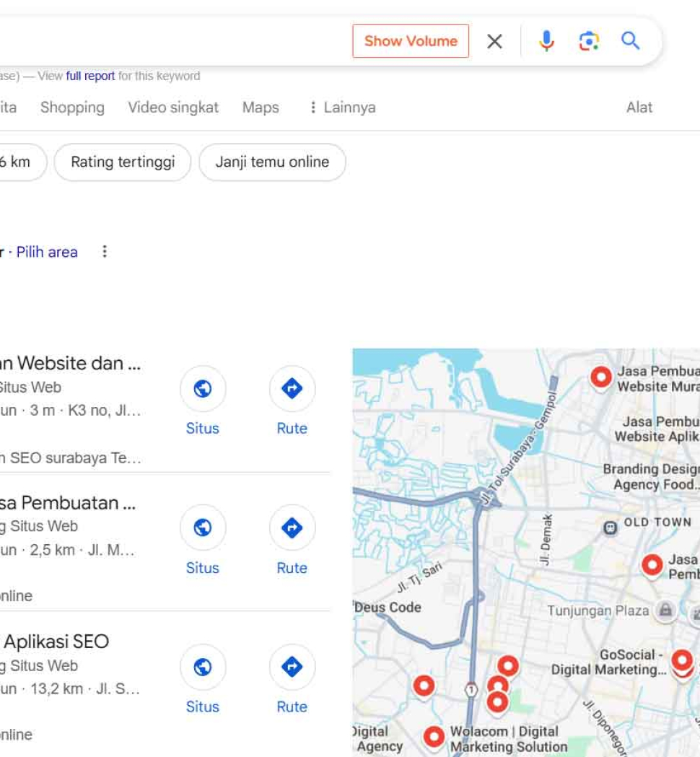
Task: Click the Show Volume button
Action: (411, 41)
